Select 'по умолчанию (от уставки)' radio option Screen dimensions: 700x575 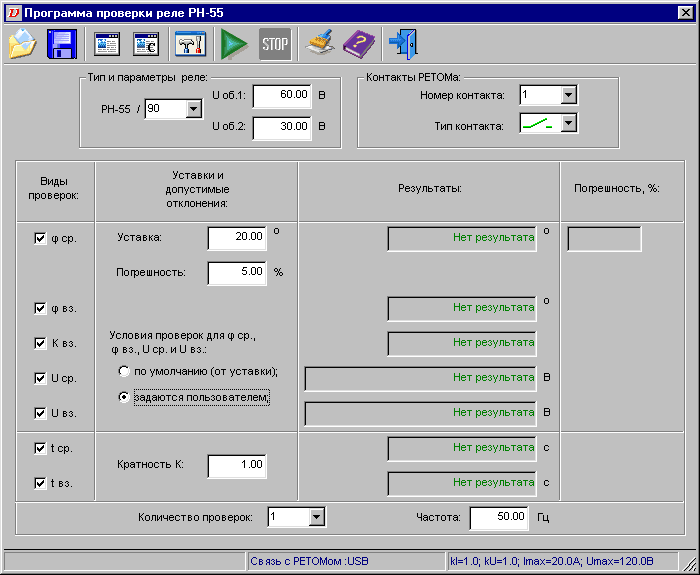point(124,371)
